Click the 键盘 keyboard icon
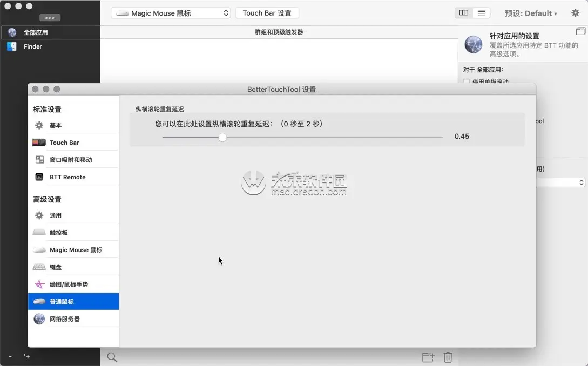Screen dimensions: 588x366 [x=39, y=267]
